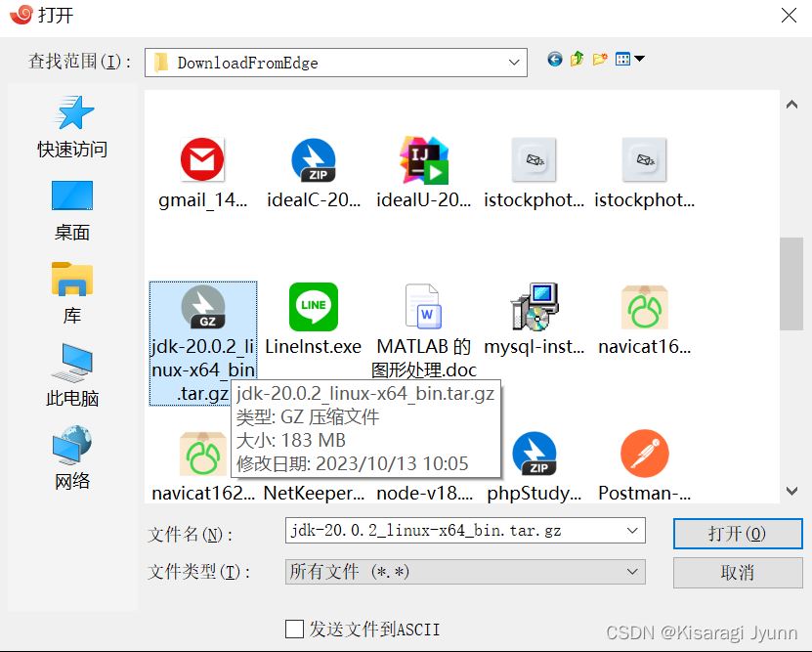Viewport: 812px width, 652px height.
Task: Click the file list scrollbar thumb
Action: 791,283
